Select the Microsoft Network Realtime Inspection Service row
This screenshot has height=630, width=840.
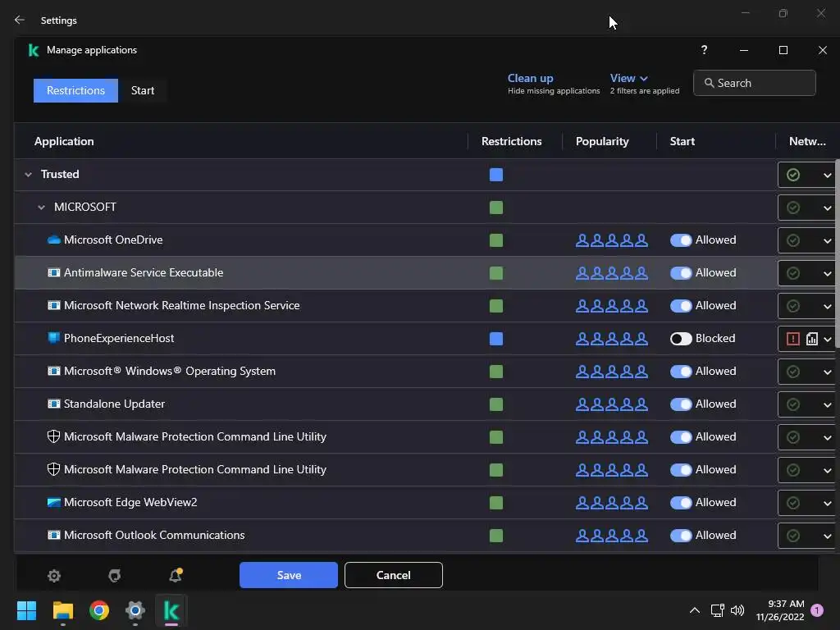tap(395, 305)
